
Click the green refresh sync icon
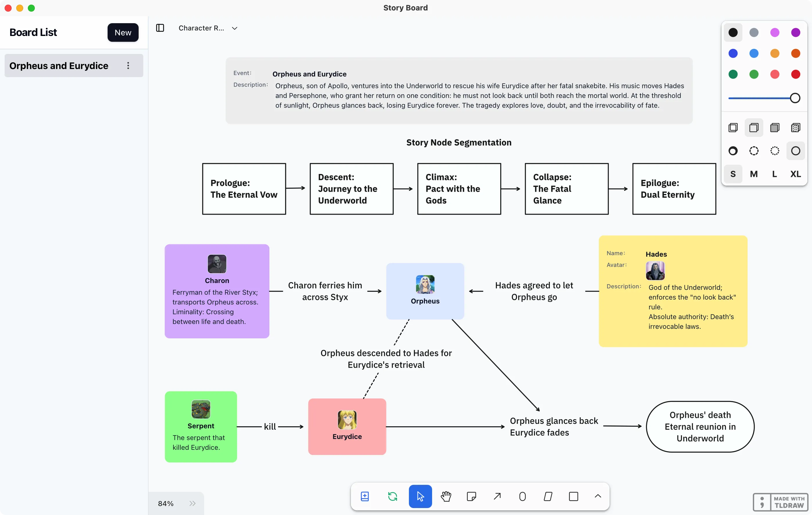(x=392, y=496)
